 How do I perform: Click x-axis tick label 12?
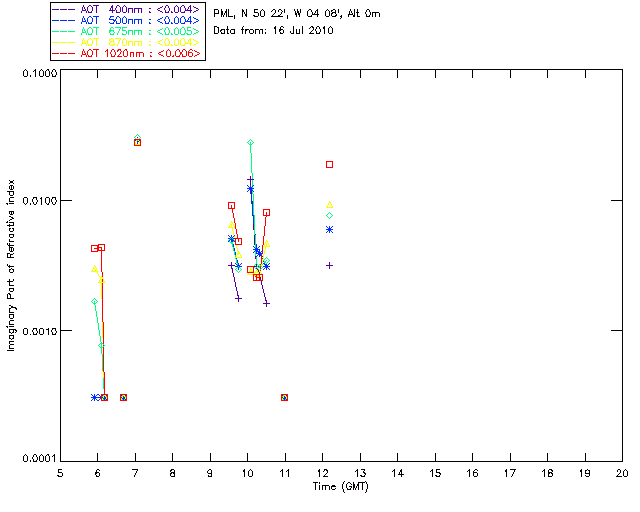coord(322,473)
